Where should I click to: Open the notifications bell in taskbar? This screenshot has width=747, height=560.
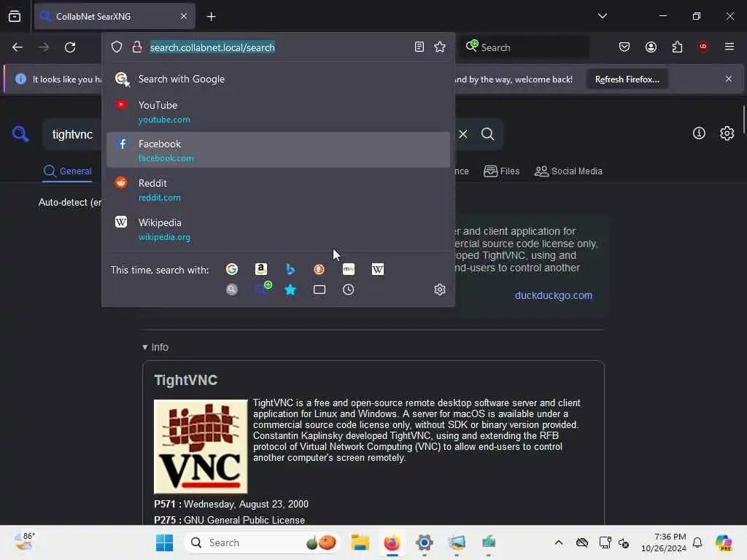(697, 542)
